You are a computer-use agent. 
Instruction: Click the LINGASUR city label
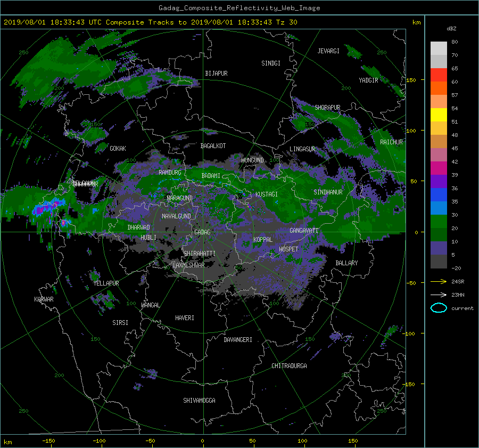(302, 149)
